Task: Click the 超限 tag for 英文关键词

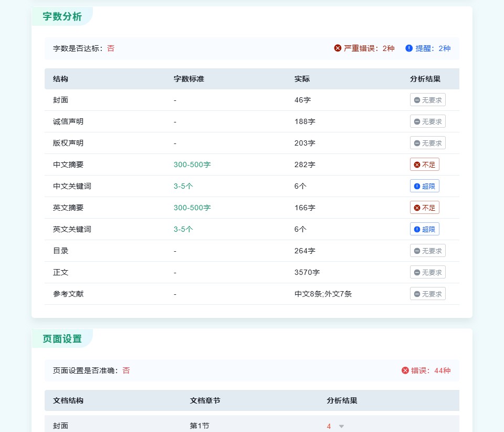Action: 424,229
